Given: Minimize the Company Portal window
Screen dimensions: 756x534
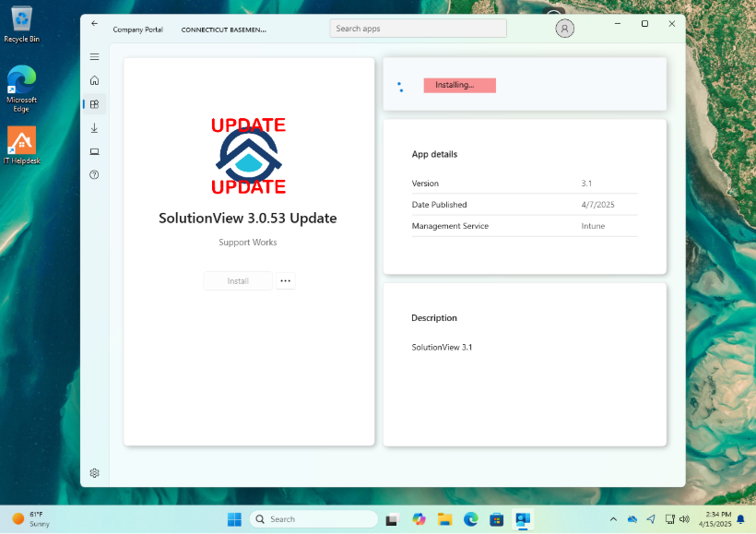Looking at the screenshot, I should point(618,23).
